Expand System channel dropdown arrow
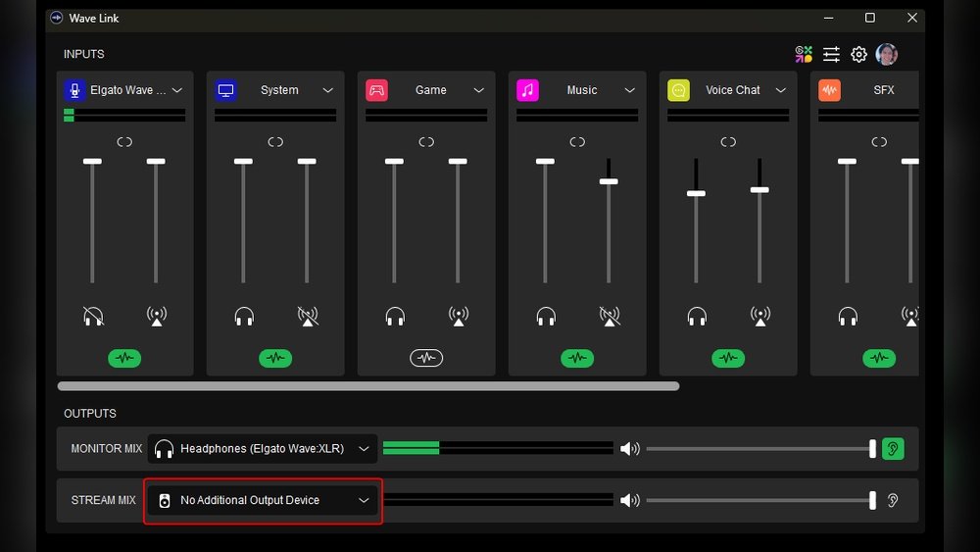The height and width of the screenshot is (552, 980). [x=328, y=90]
